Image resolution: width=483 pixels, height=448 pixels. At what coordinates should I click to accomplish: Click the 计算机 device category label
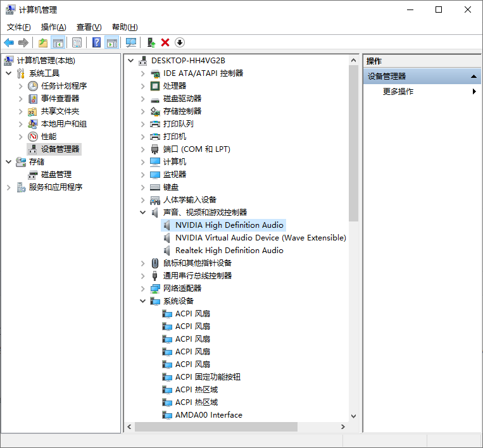[x=175, y=162]
